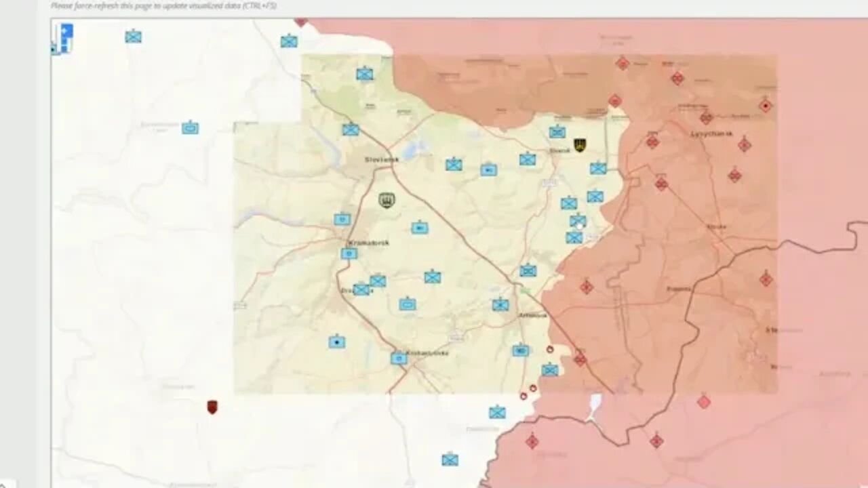Click blue unit marker in top-left map corner
The height and width of the screenshot is (488, 868).
coord(133,37)
